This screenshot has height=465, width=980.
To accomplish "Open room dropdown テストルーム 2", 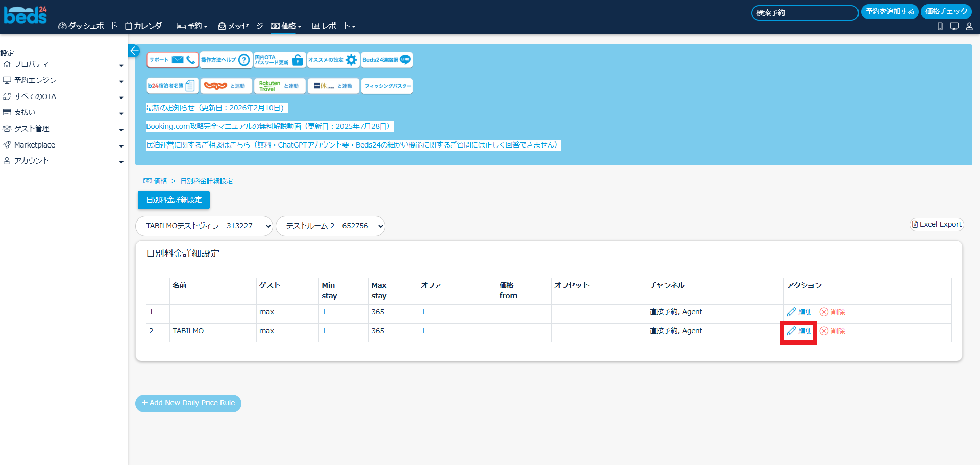I will coord(330,226).
